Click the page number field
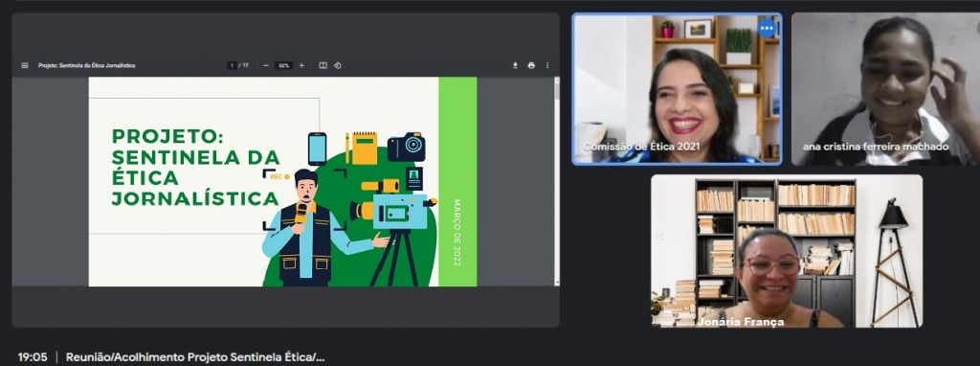This screenshot has height=366, width=980. (232, 65)
